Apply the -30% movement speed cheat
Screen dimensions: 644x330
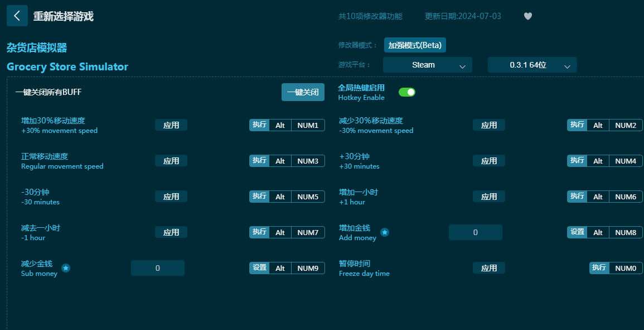(489, 125)
